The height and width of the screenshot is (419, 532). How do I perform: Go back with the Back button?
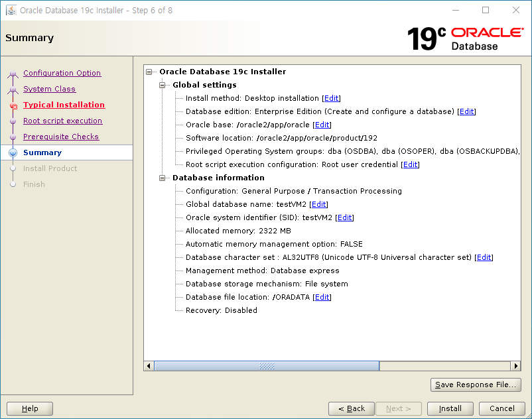pyautogui.click(x=352, y=408)
